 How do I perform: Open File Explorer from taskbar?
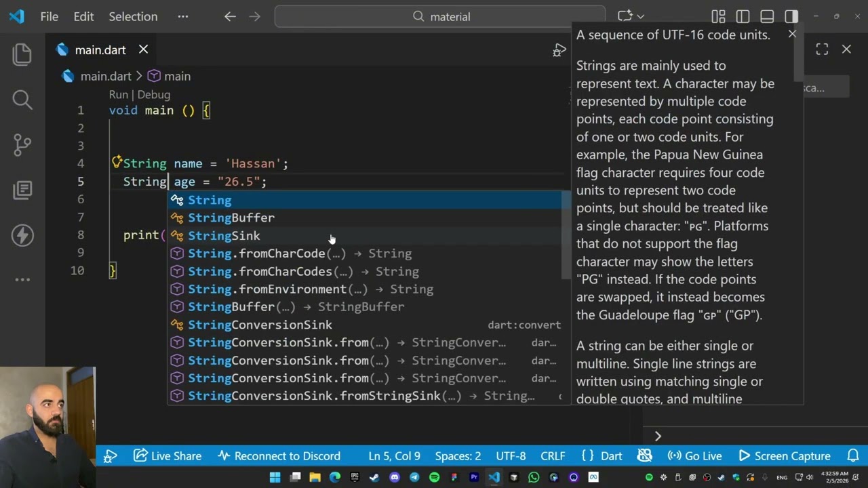[x=315, y=477]
